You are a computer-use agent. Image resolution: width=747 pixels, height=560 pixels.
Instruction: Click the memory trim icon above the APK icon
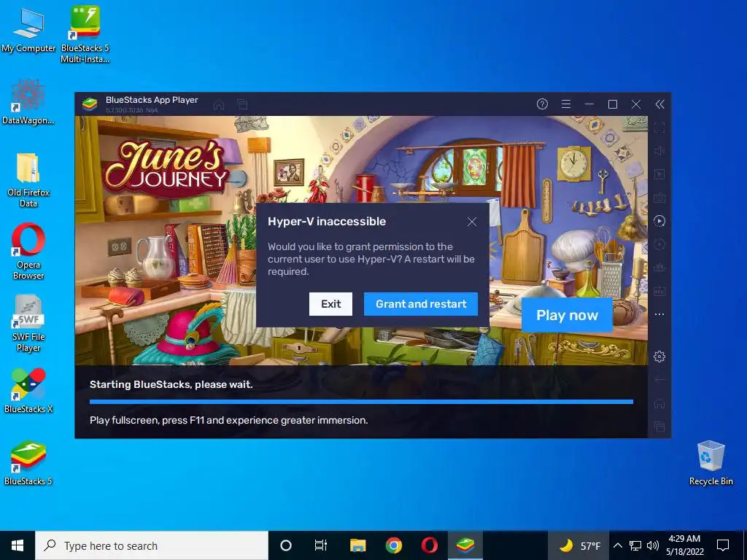(x=659, y=268)
